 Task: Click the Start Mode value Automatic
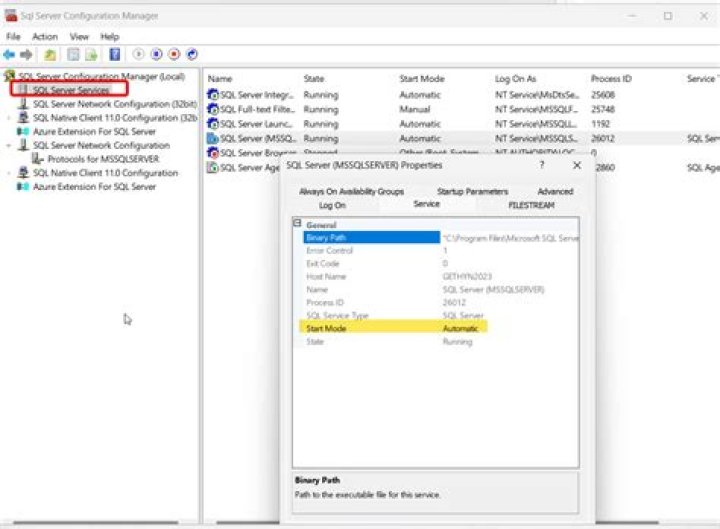pos(461,328)
